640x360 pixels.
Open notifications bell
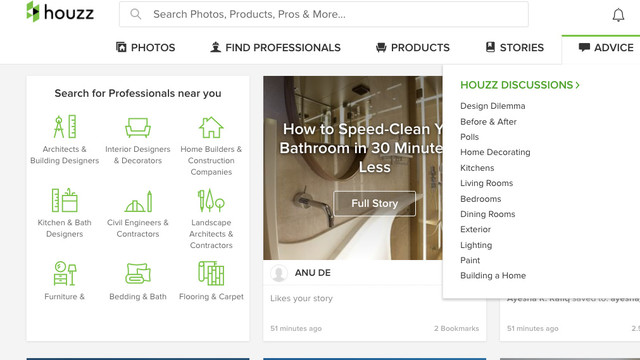[618, 15]
